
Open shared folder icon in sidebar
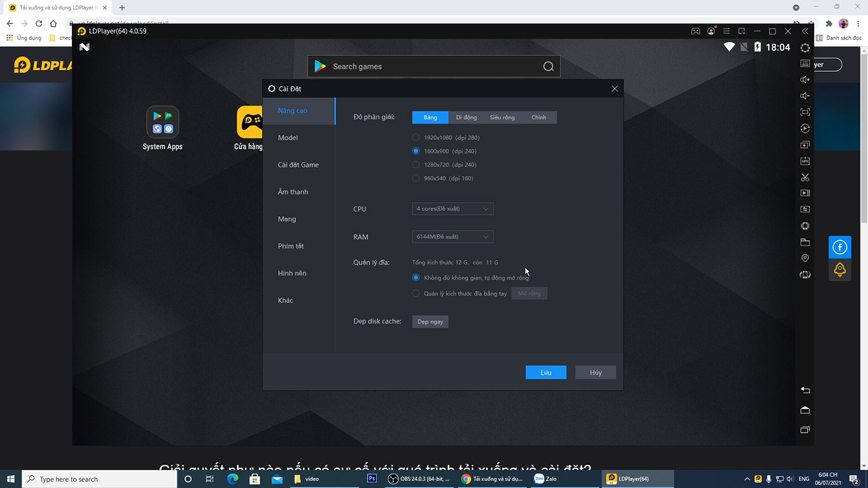click(805, 242)
